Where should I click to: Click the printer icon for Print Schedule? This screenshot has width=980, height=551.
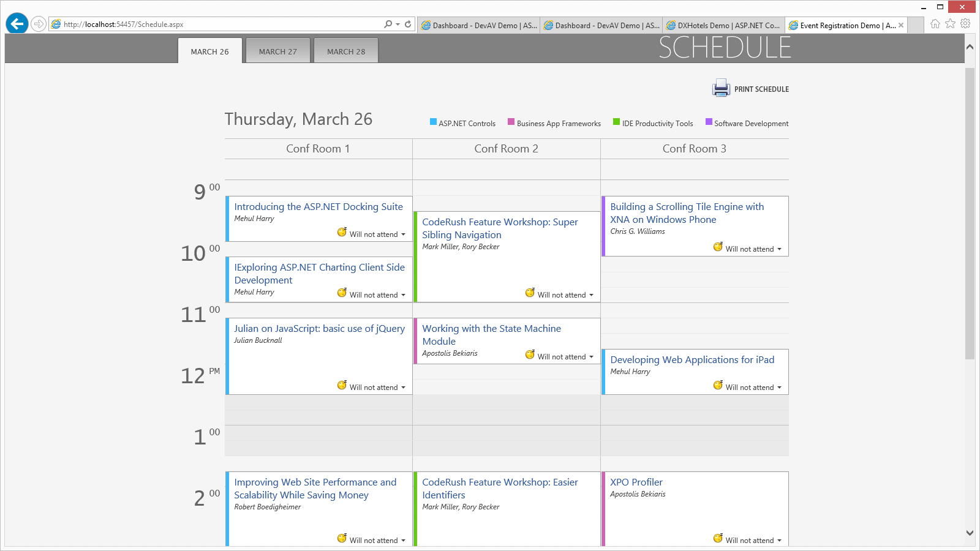click(721, 88)
